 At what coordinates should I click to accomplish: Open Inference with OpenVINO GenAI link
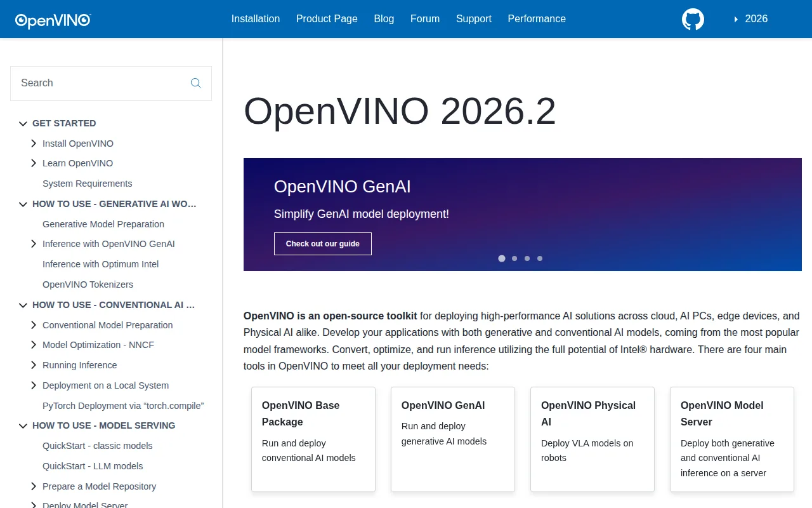[108, 244]
